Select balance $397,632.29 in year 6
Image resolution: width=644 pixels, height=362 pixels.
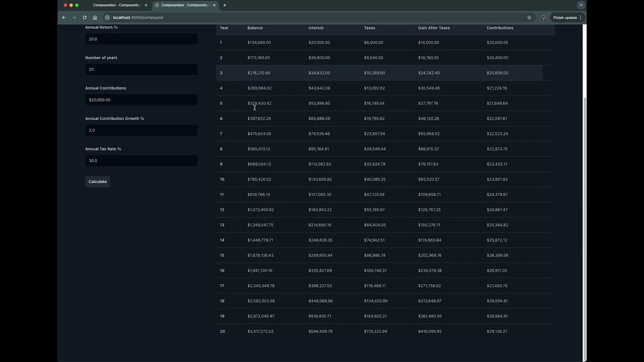click(259, 119)
